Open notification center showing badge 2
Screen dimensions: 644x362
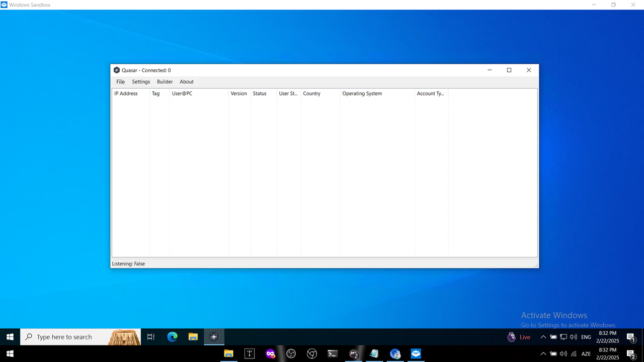[x=631, y=354]
